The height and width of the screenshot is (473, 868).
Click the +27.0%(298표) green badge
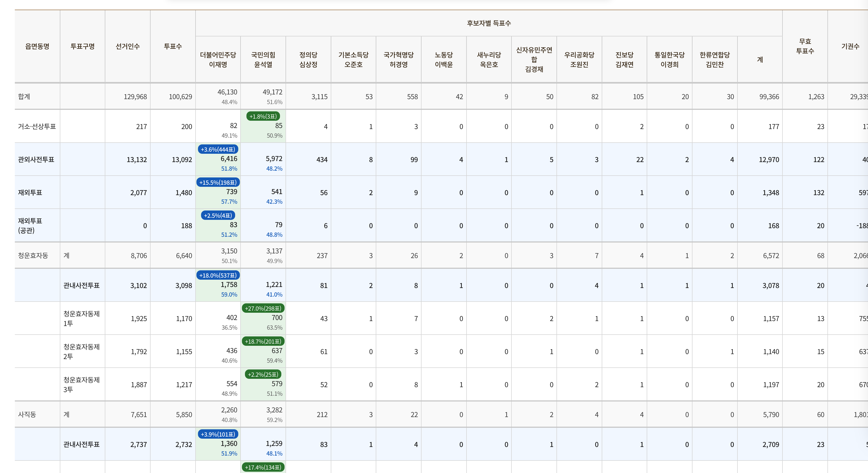263,309
